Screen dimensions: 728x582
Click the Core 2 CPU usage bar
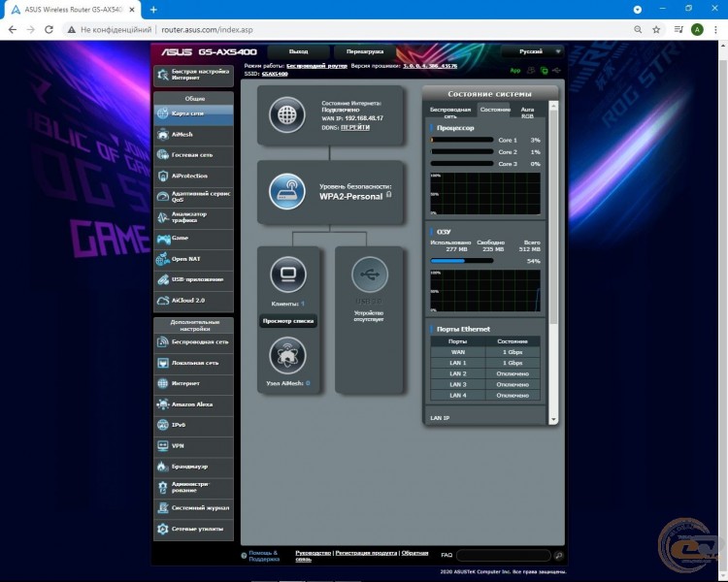point(461,151)
